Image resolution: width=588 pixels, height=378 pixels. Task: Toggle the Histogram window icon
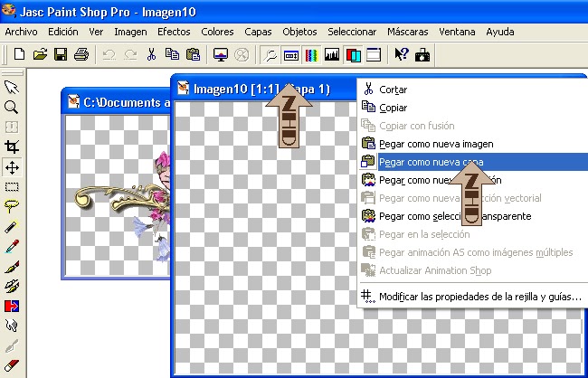(x=332, y=55)
